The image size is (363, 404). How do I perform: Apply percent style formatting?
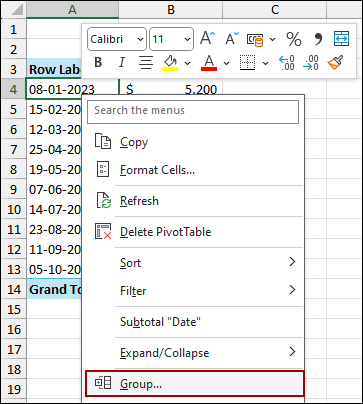pos(294,39)
